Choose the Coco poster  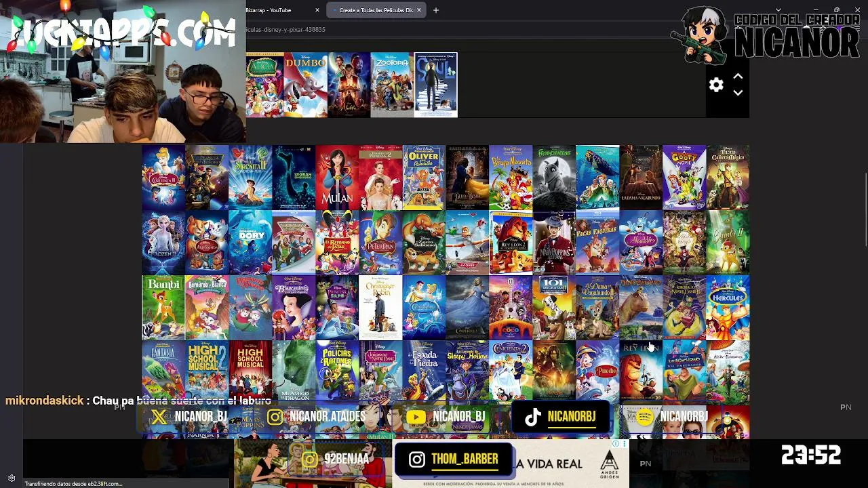511,307
